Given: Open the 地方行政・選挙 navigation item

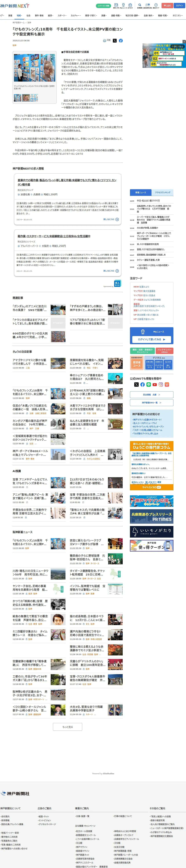Looking at the screenshot, I should click(x=132, y=15).
